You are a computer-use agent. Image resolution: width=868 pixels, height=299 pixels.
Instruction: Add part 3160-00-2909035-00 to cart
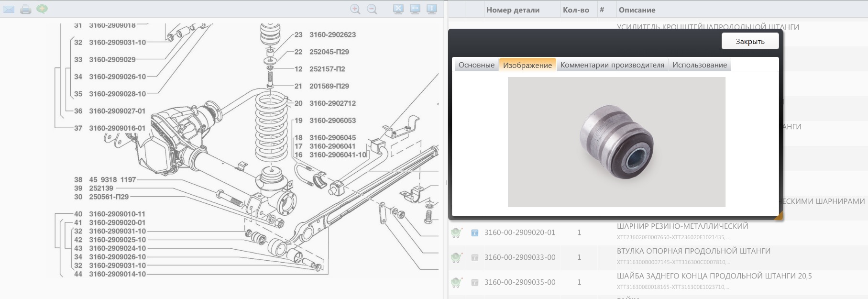pos(457,282)
